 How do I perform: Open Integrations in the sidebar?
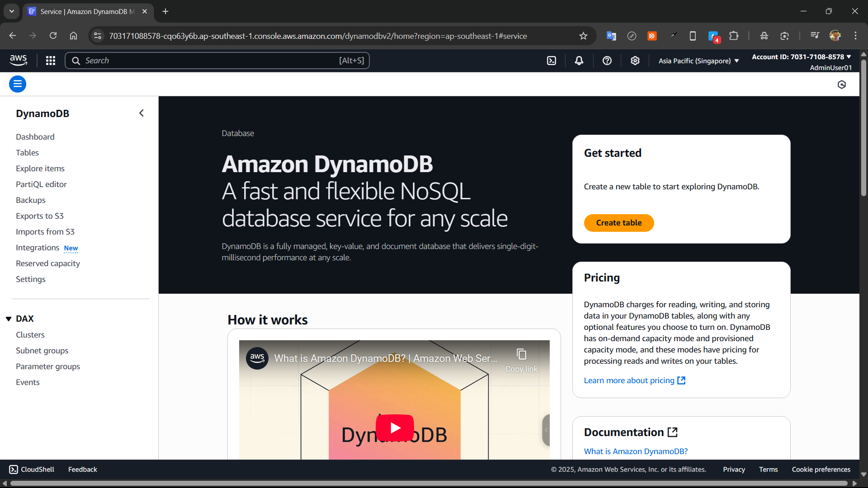point(38,248)
